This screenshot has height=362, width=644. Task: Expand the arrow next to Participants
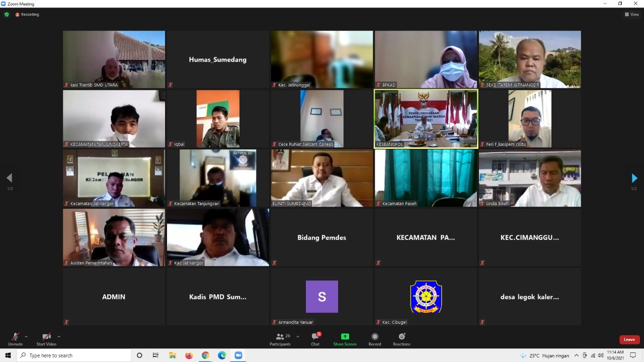(x=298, y=336)
